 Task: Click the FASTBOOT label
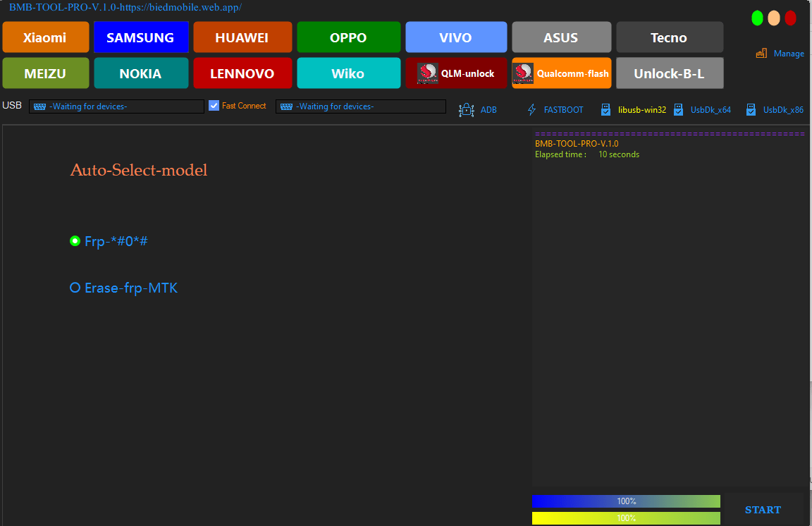[x=563, y=110]
